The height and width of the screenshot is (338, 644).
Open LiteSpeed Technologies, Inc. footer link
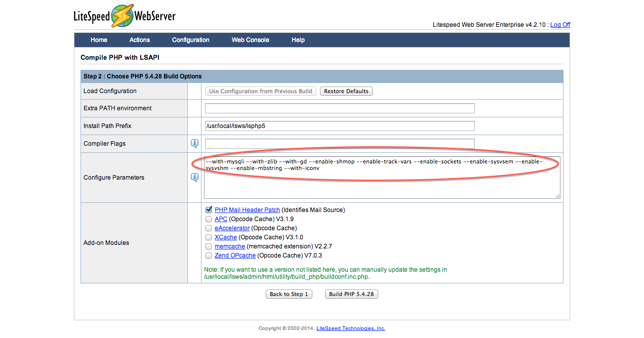[351, 328]
